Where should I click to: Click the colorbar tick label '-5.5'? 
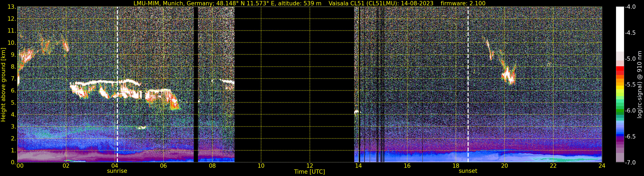(630, 85)
